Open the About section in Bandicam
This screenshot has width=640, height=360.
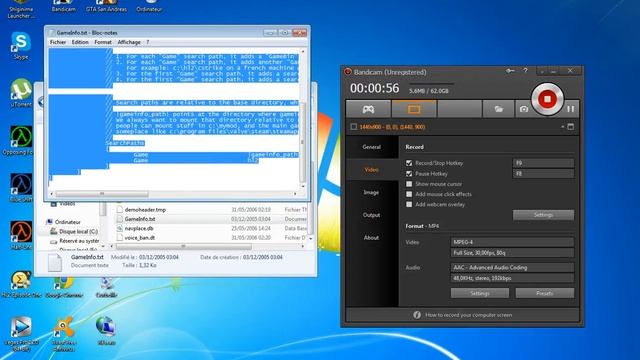(x=371, y=238)
